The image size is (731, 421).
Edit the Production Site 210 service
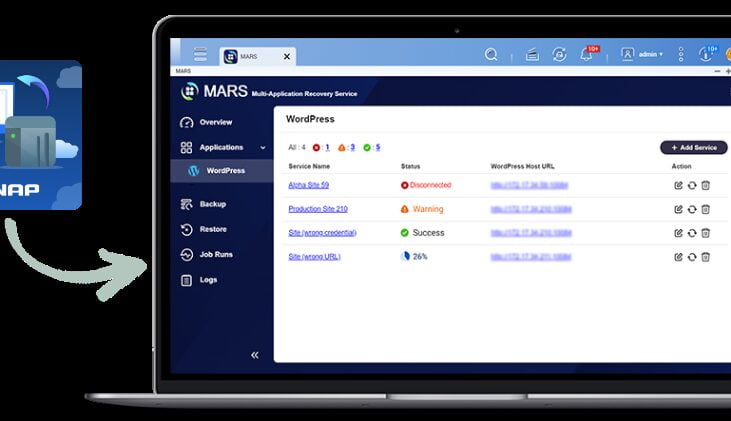[x=678, y=209]
